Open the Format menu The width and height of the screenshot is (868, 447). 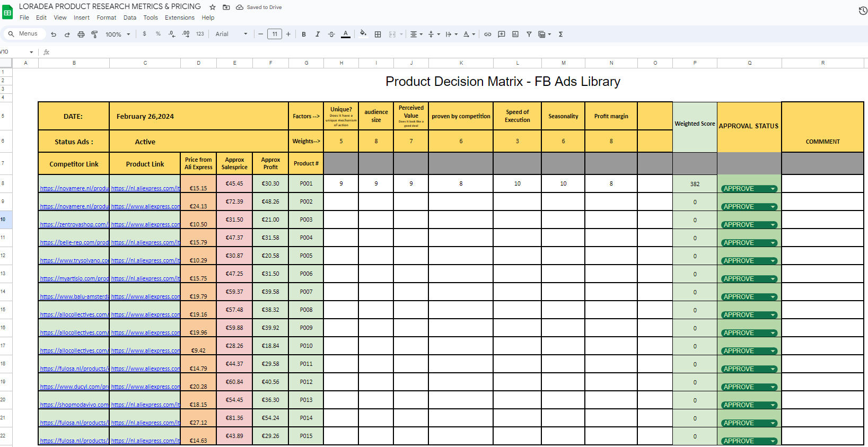(x=107, y=17)
